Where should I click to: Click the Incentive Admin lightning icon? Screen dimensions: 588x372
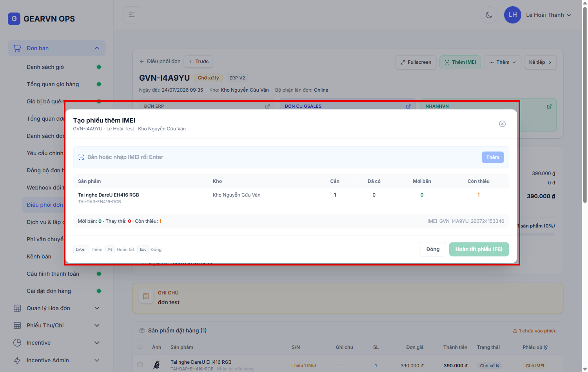[17, 360]
